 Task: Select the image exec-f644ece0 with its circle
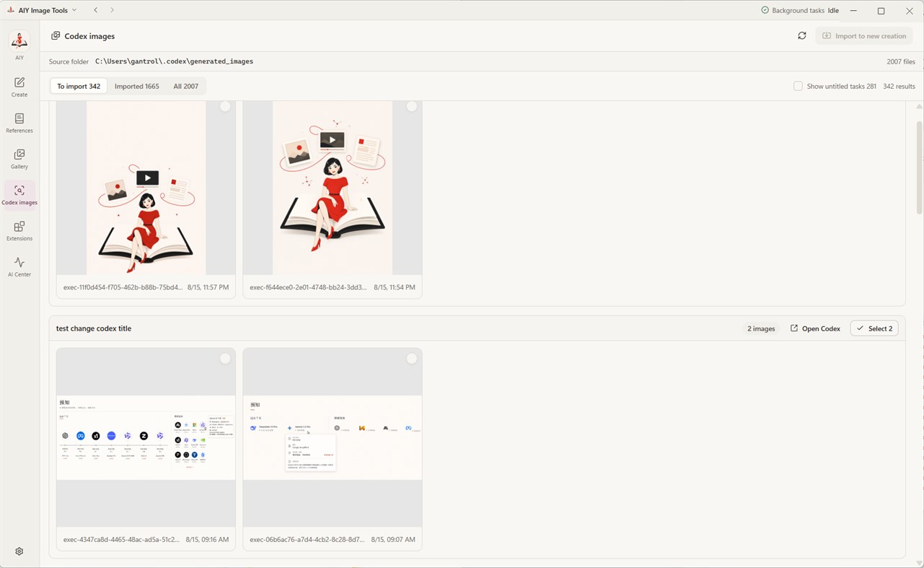[x=412, y=106]
